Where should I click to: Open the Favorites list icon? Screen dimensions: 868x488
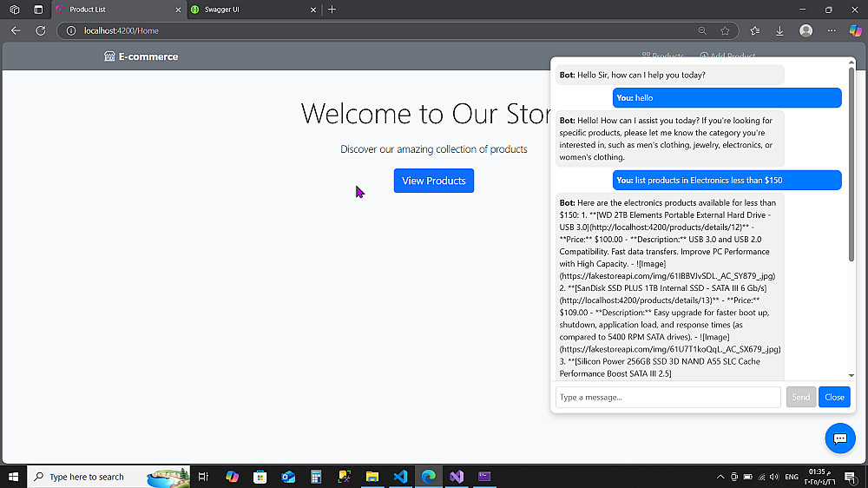(754, 30)
